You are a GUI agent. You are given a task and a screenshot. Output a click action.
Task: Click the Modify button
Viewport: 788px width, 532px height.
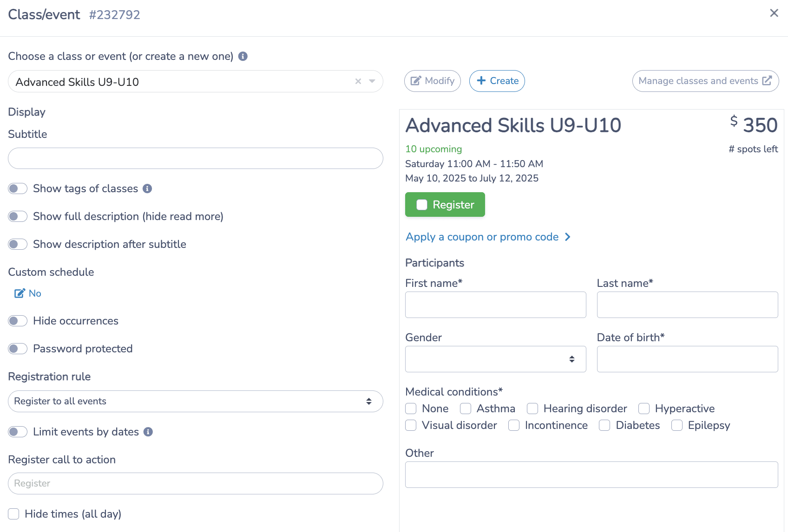433,81
